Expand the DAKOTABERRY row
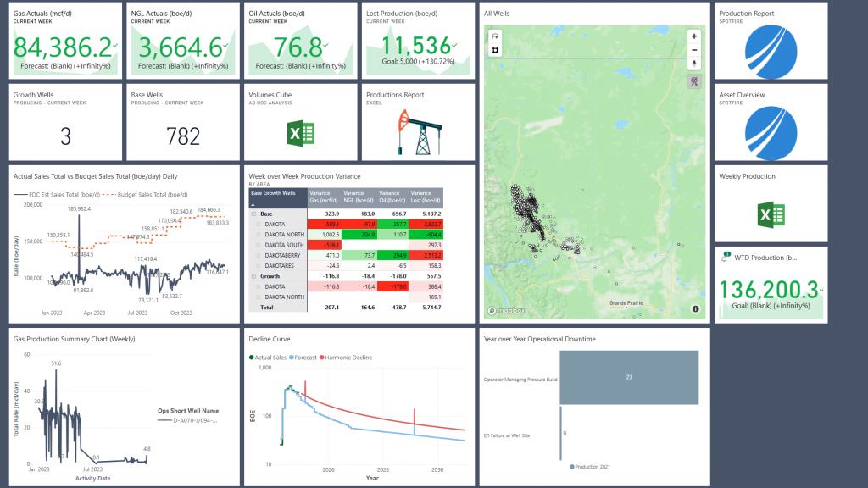 tap(260, 254)
